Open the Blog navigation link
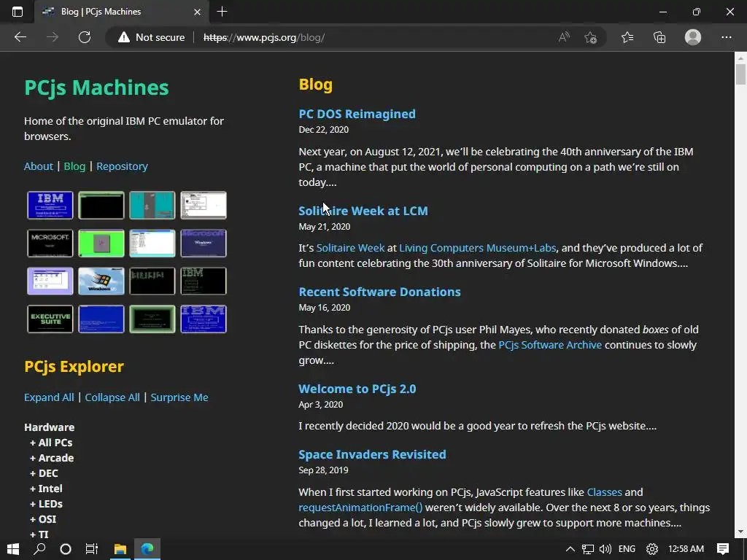The height and width of the screenshot is (560, 747). click(x=74, y=166)
